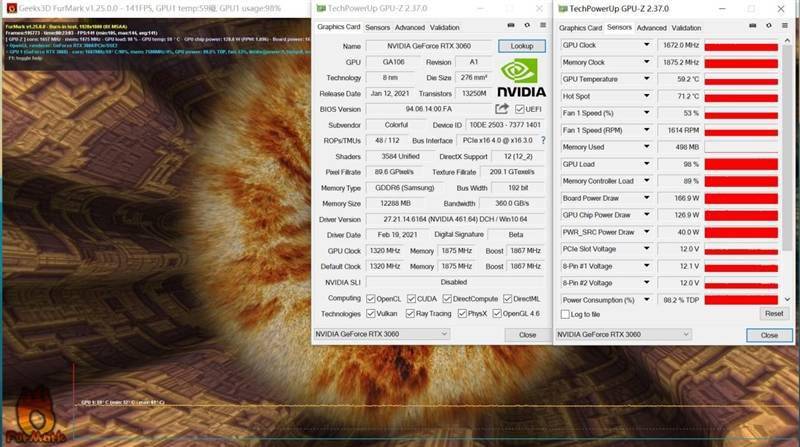Click the GPU-Z Sensors window title icon
The width and height of the screenshot is (800, 447).
click(563, 9)
